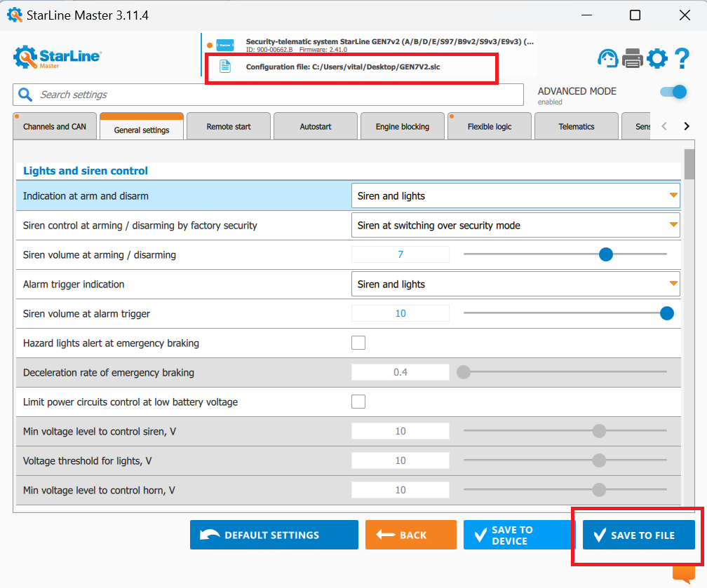Click Deceleration rate of emergency braking slider
The height and width of the screenshot is (588, 707).
(464, 371)
